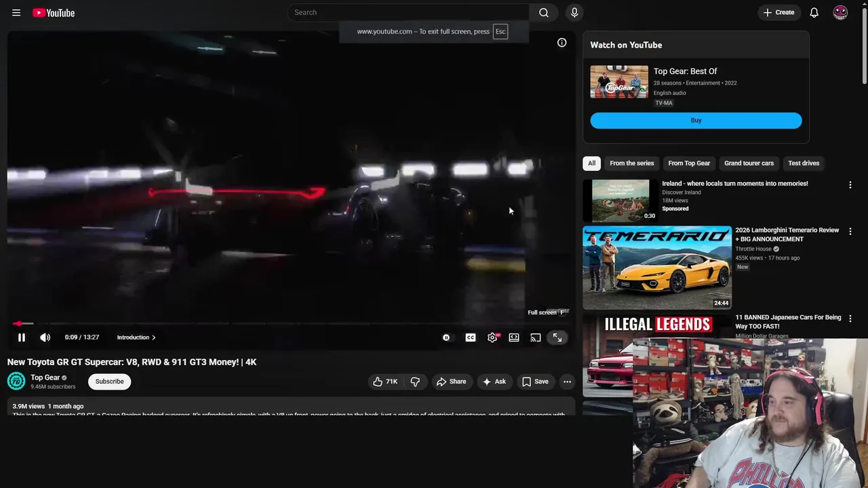
Task: Open options for the BANNED Japanese Cars video
Action: [850, 319]
